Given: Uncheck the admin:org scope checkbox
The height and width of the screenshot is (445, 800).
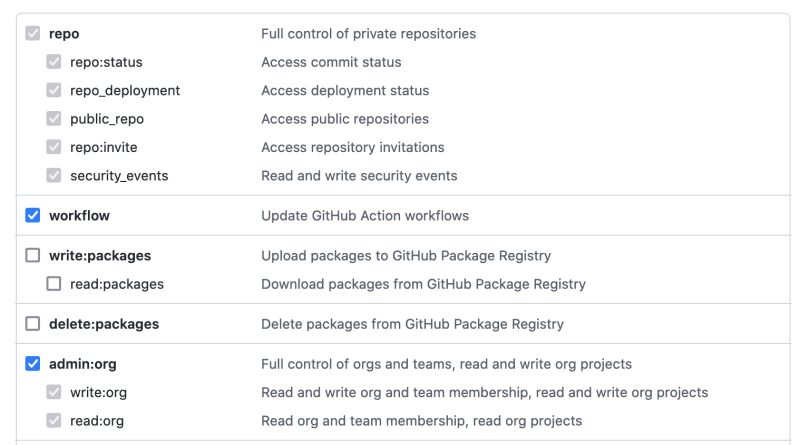Looking at the screenshot, I should click(33, 364).
